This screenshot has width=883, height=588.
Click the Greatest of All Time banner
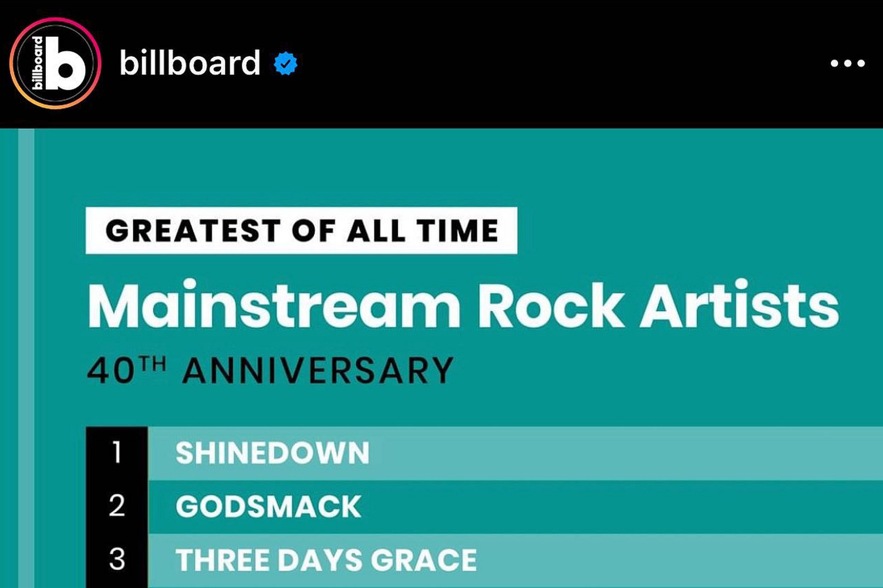pos(301,230)
